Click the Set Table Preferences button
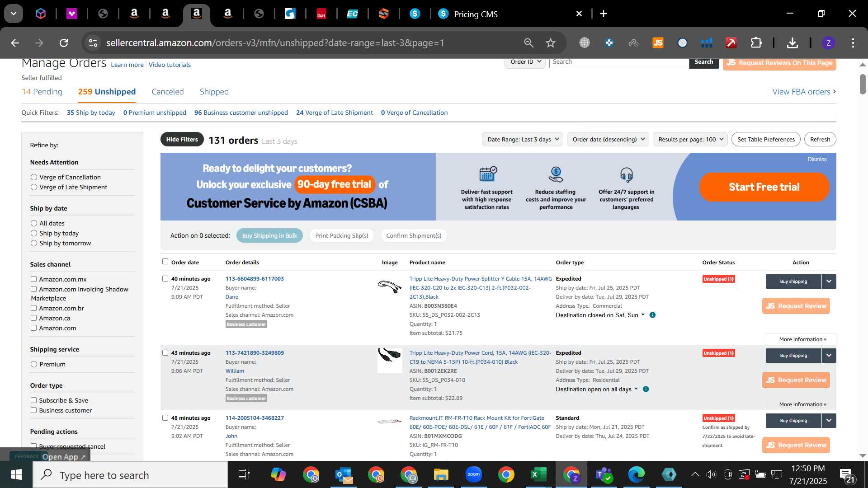Image resolution: width=868 pixels, height=488 pixels. [766, 139]
